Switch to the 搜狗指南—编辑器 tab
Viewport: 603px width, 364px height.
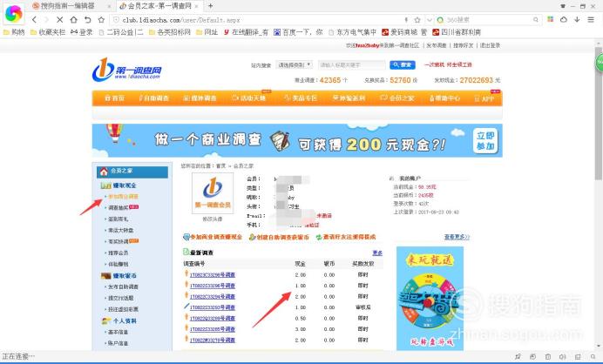(68, 6)
